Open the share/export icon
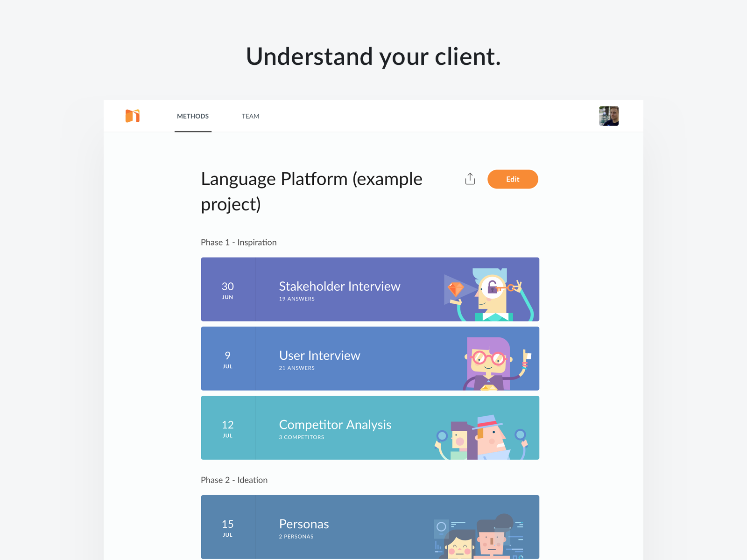This screenshot has height=560, width=747. click(x=470, y=179)
